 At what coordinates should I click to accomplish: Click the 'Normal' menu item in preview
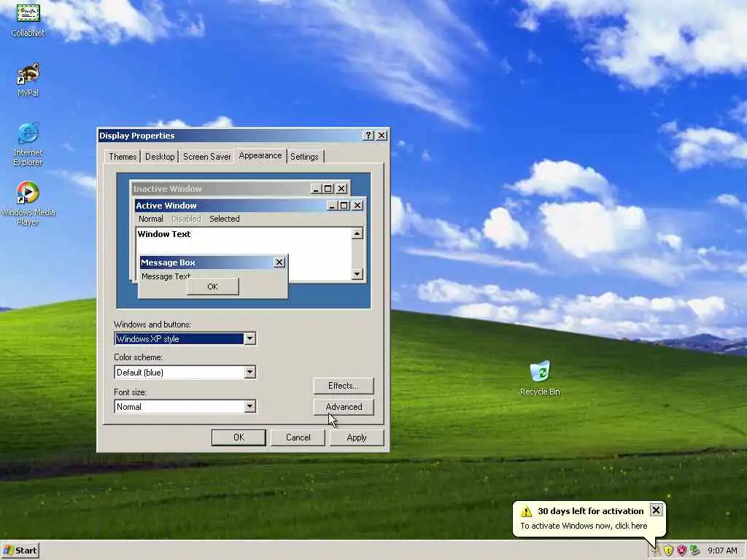point(150,219)
